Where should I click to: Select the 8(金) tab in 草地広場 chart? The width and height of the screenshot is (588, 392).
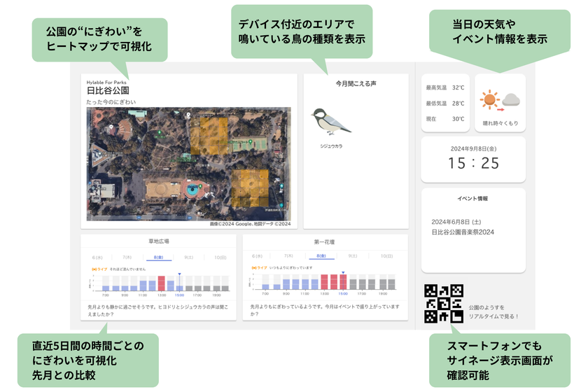point(158,258)
